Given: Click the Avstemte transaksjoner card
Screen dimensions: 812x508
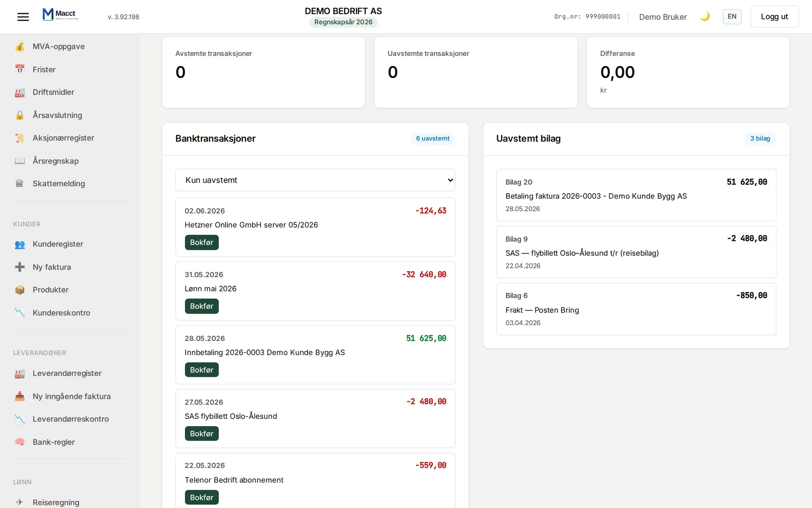Looking at the screenshot, I should click(263, 72).
